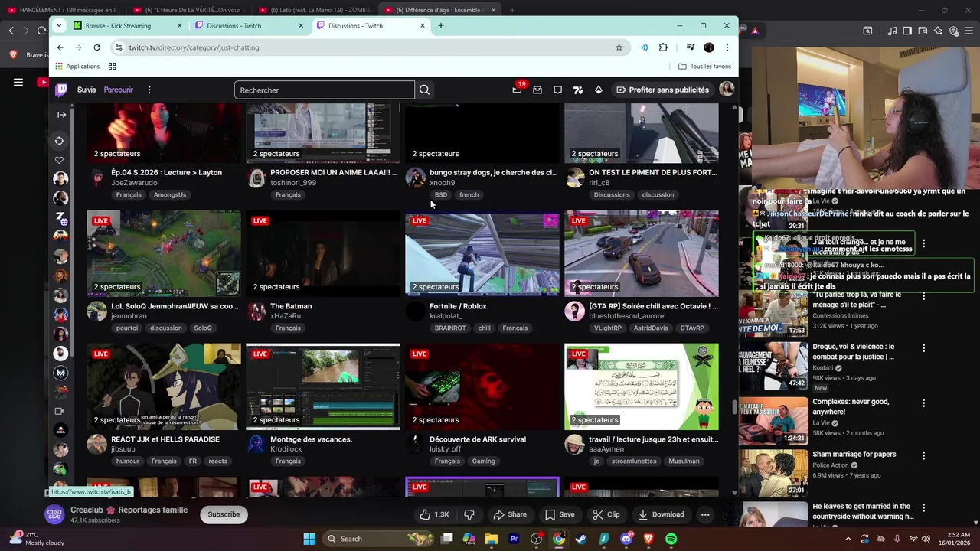
Task: Click the GTAvRP tag
Action: coord(692,328)
